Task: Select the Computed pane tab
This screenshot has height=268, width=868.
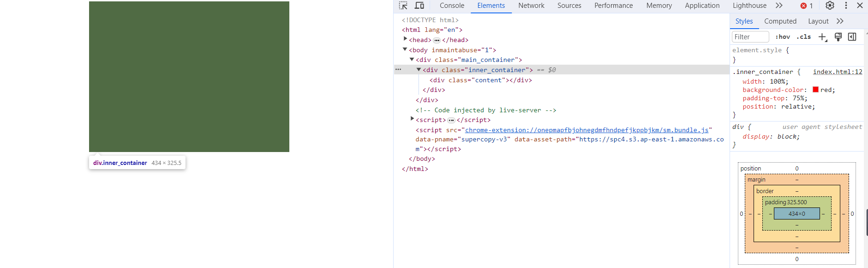Action: click(x=780, y=21)
